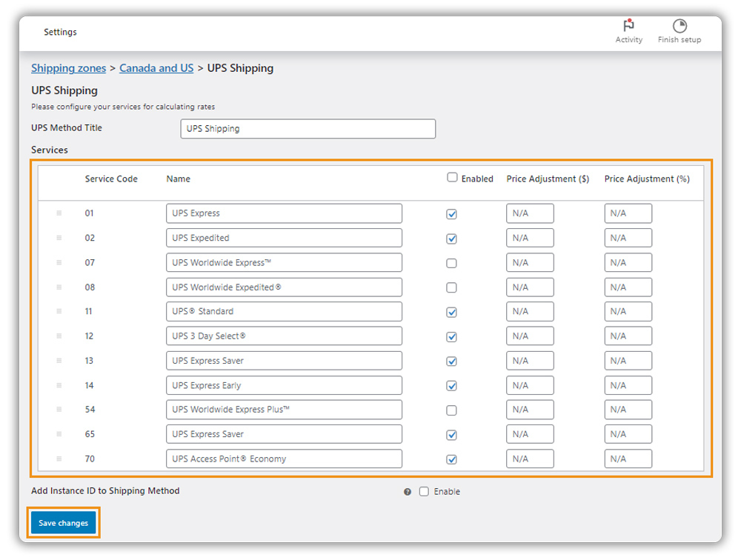Viewport: 741px width, 560px height.
Task: Grab the drag handle for service 08
Action: pos(59,287)
